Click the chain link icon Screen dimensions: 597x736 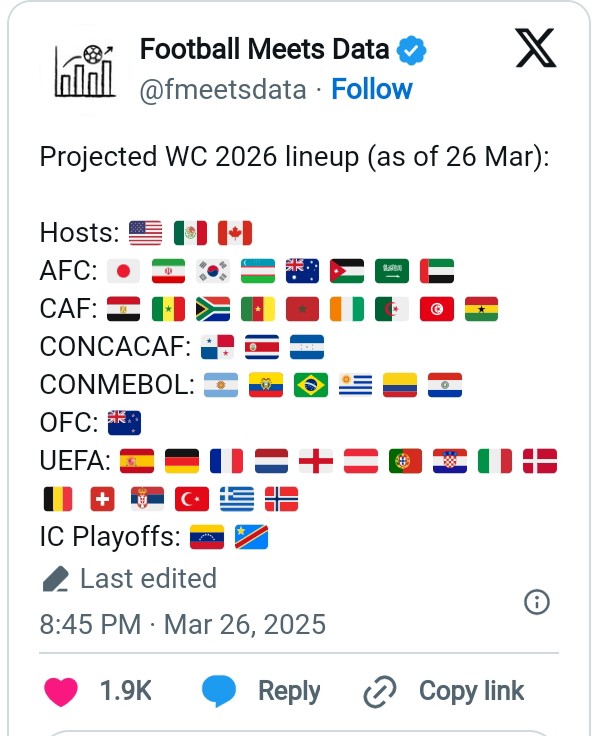point(380,691)
